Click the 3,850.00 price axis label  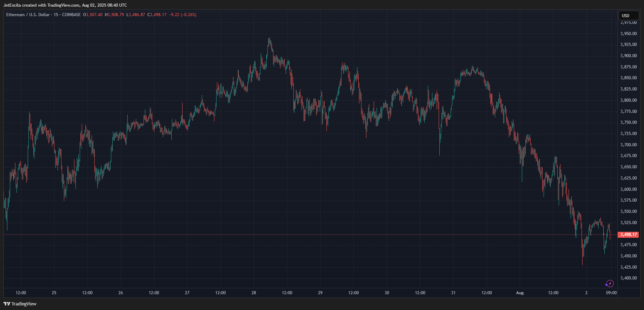(x=629, y=78)
